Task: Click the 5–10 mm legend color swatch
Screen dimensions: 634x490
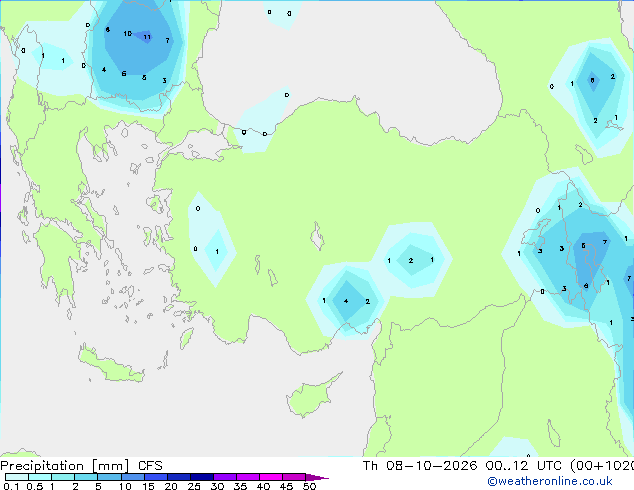Action: pos(109,477)
